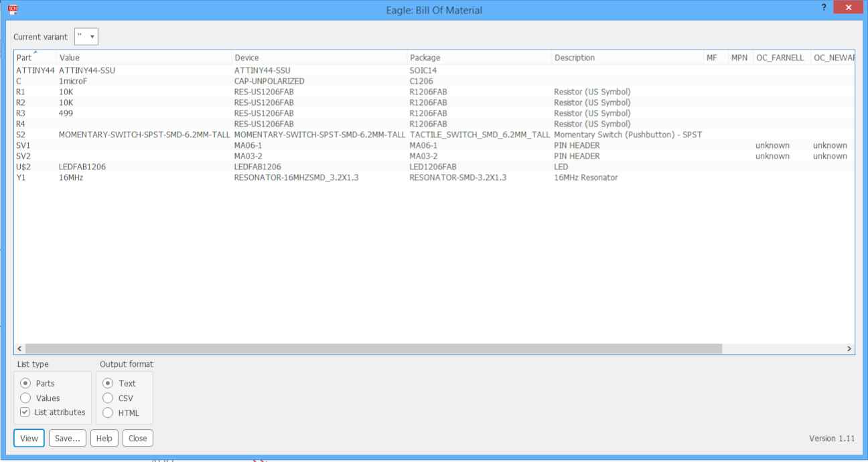Viewport: 868px width, 462px height.
Task: Click the 16MHz Resonator description cell
Action: tap(585, 177)
